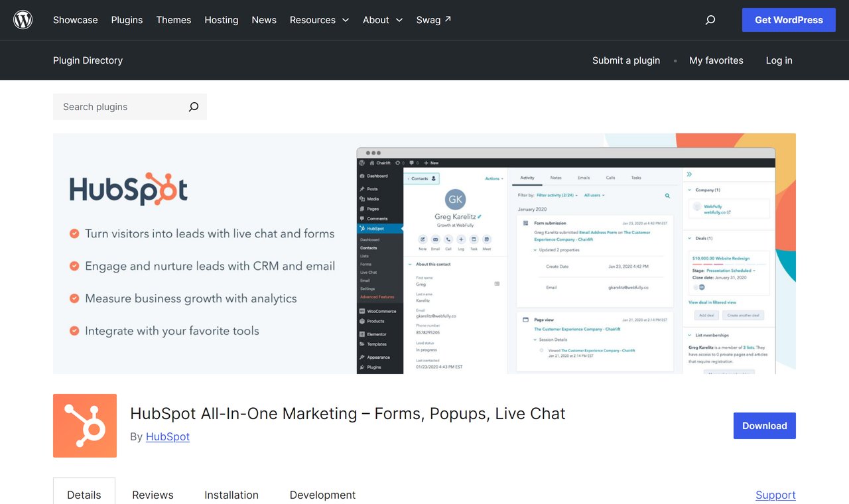Open the Swag external link
The image size is (849, 504).
(434, 20)
